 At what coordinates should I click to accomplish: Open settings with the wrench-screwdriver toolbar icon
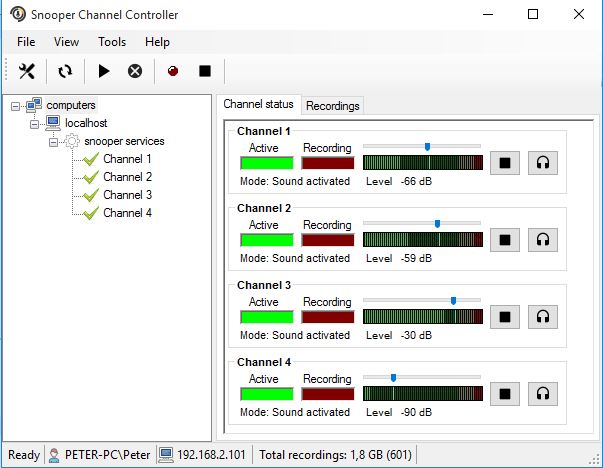click(27, 71)
